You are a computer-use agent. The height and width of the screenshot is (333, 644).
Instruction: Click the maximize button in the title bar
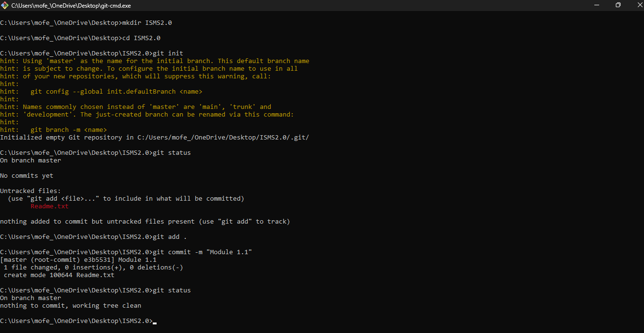pyautogui.click(x=618, y=5)
